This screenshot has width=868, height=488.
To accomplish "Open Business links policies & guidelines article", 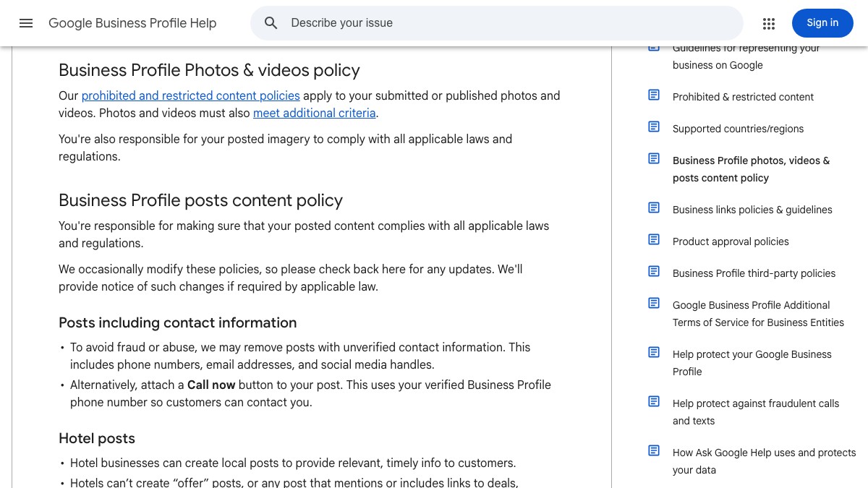I will [x=752, y=210].
